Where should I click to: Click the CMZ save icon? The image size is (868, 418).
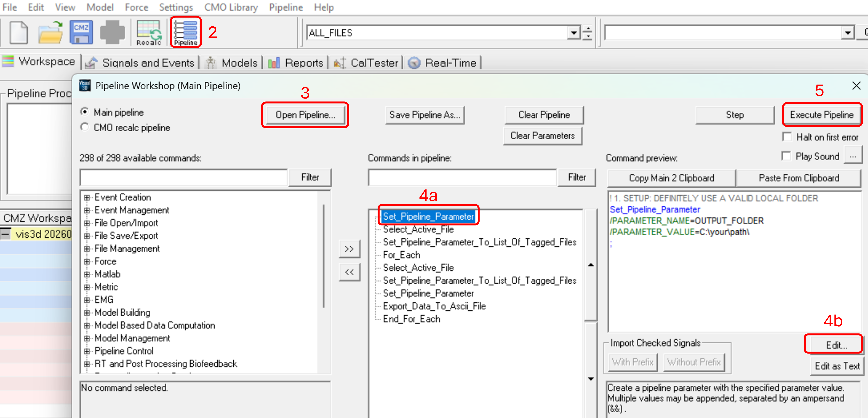point(81,33)
